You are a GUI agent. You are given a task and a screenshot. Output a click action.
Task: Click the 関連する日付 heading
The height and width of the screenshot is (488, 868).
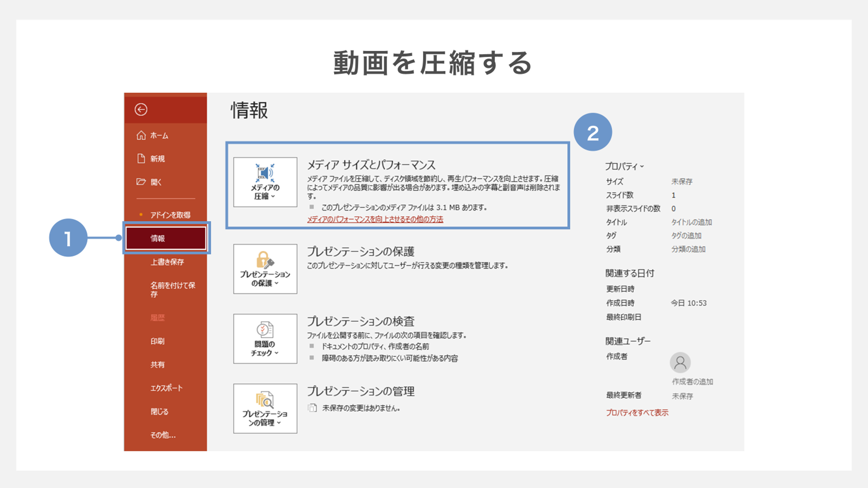click(630, 273)
